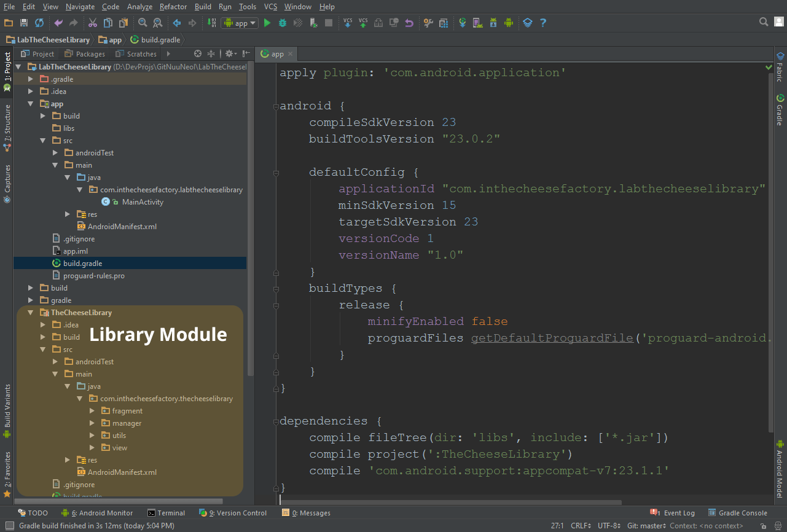Open the Android Device Monitor icon

click(509, 23)
